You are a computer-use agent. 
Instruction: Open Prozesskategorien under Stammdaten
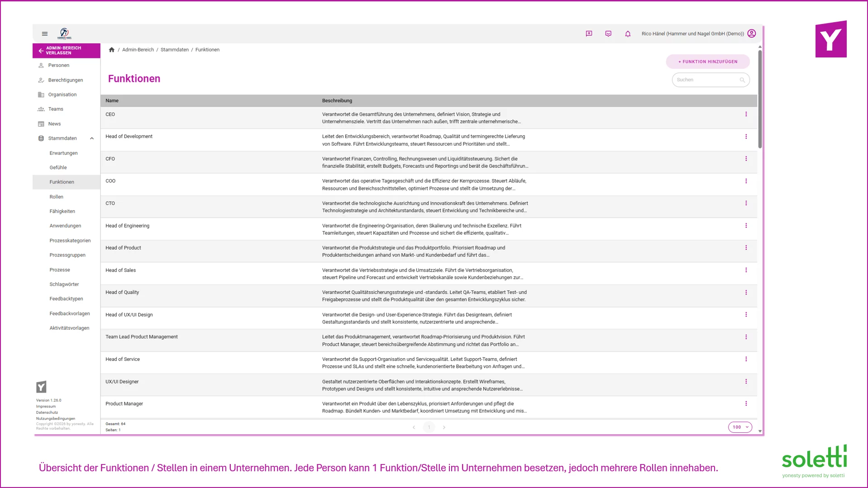click(67, 241)
